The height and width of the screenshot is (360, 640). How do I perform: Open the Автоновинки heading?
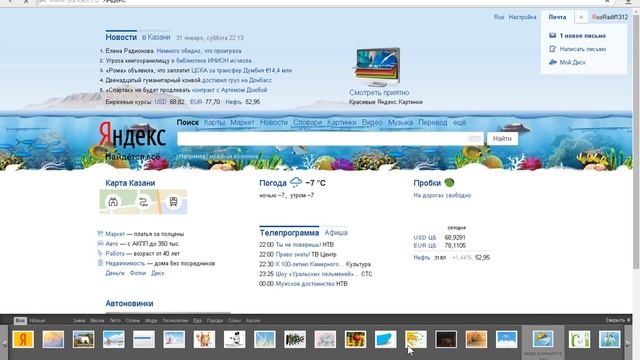click(129, 303)
